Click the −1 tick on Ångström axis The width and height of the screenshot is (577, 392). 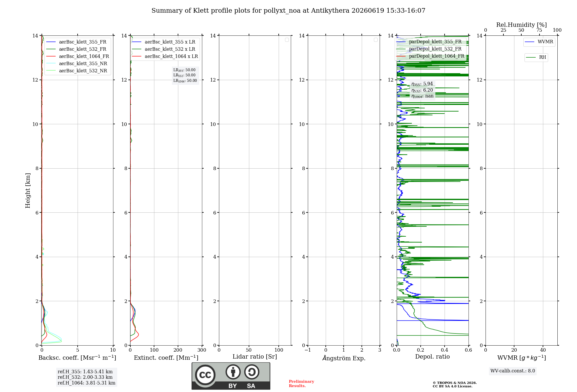click(308, 350)
